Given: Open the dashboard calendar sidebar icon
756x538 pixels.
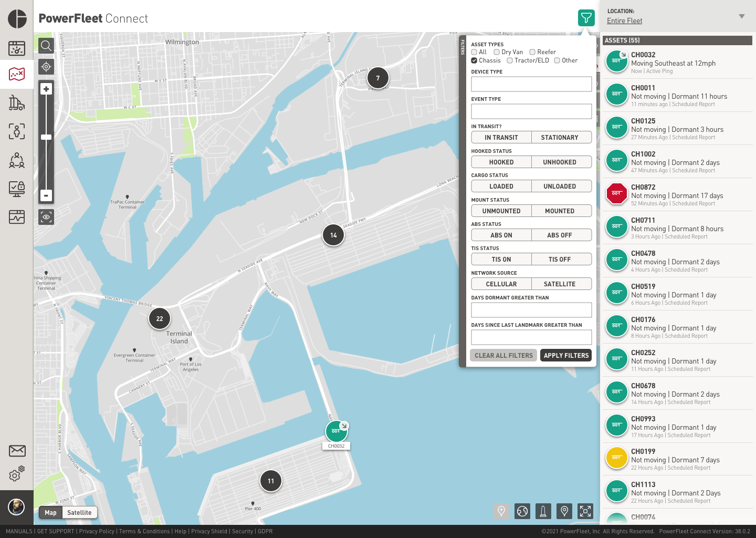Looking at the screenshot, I should tap(17, 48).
